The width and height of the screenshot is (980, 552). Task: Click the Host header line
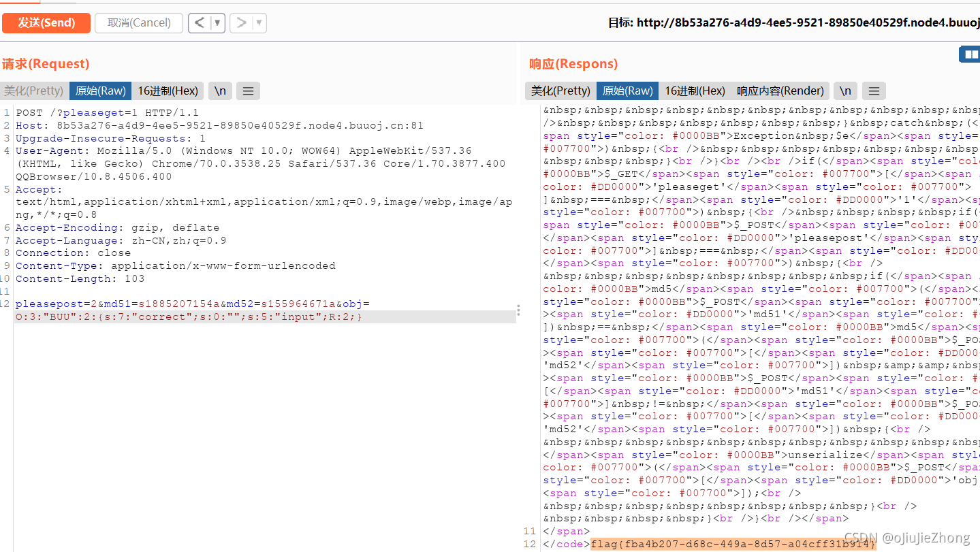tap(219, 125)
